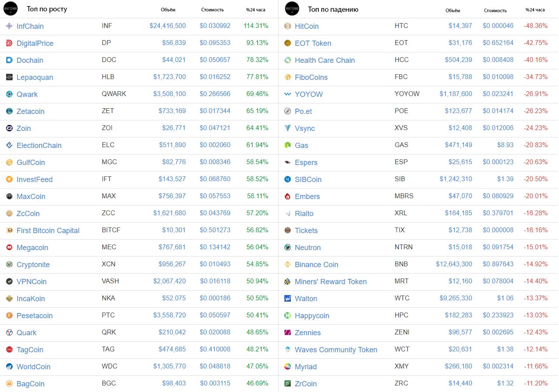Click the QWARK ticker symbol
The width and height of the screenshot is (559, 392).
point(114,94)
